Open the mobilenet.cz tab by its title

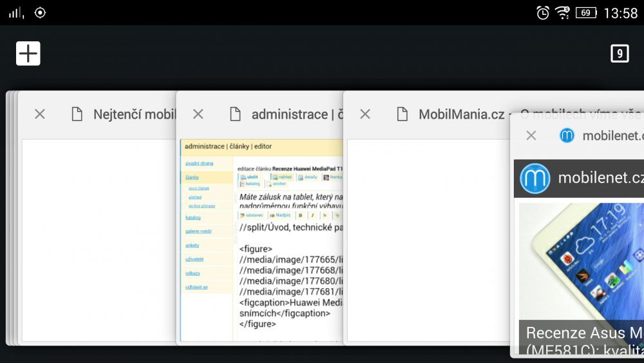[x=612, y=136]
